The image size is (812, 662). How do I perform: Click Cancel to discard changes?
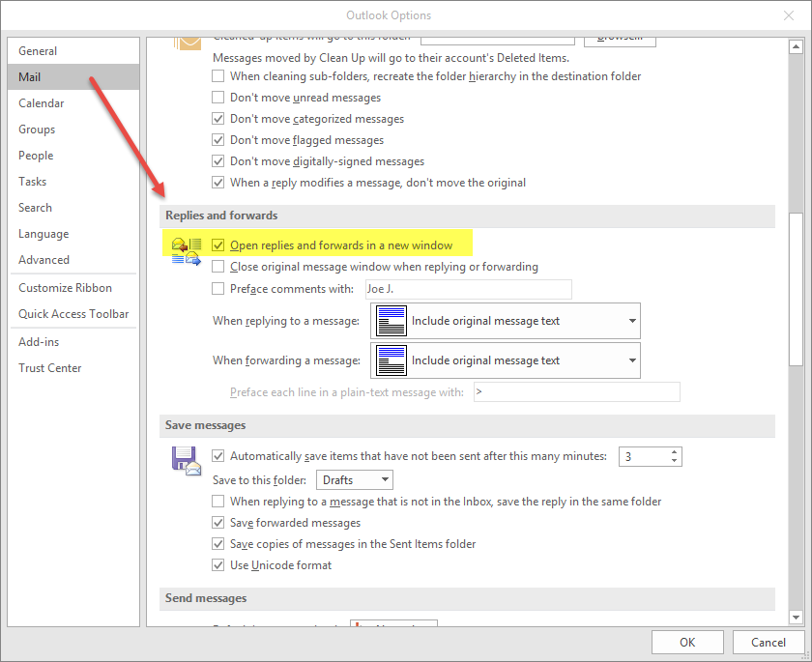click(768, 643)
